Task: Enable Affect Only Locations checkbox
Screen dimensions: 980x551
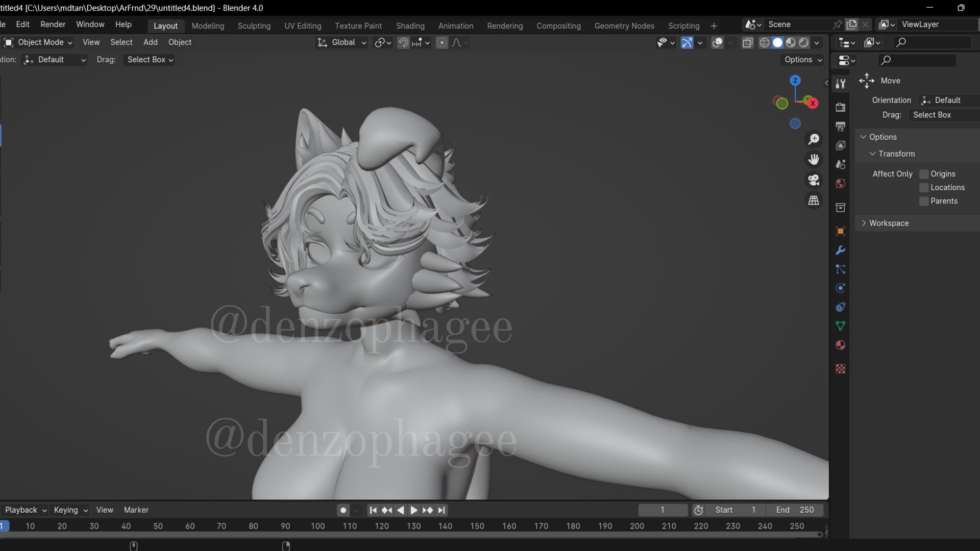Action: [924, 188]
